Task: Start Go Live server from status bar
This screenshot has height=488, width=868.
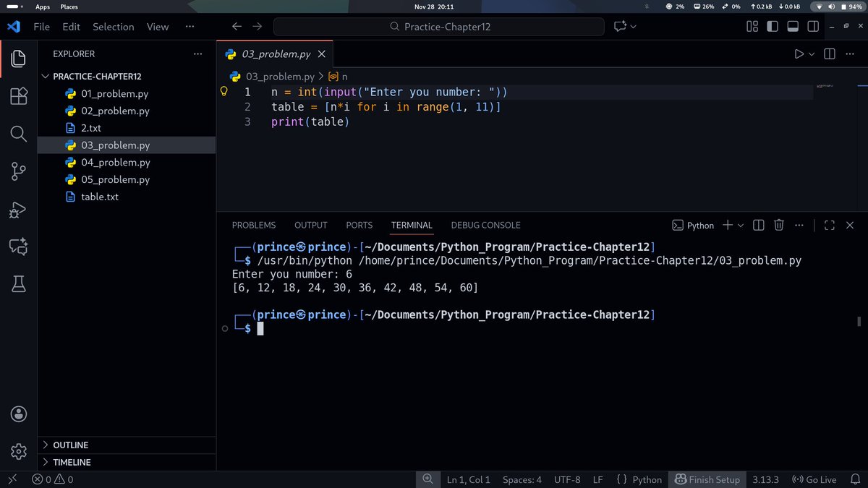Action: click(x=814, y=479)
